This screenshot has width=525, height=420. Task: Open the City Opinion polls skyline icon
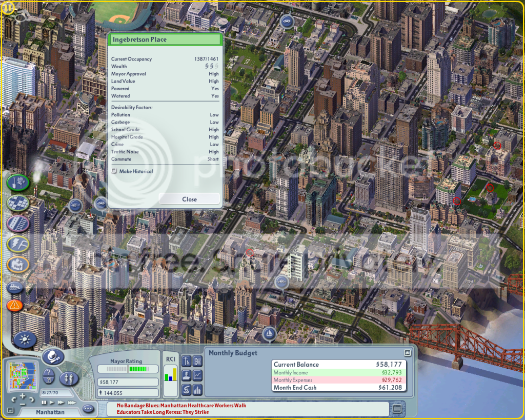click(x=197, y=390)
